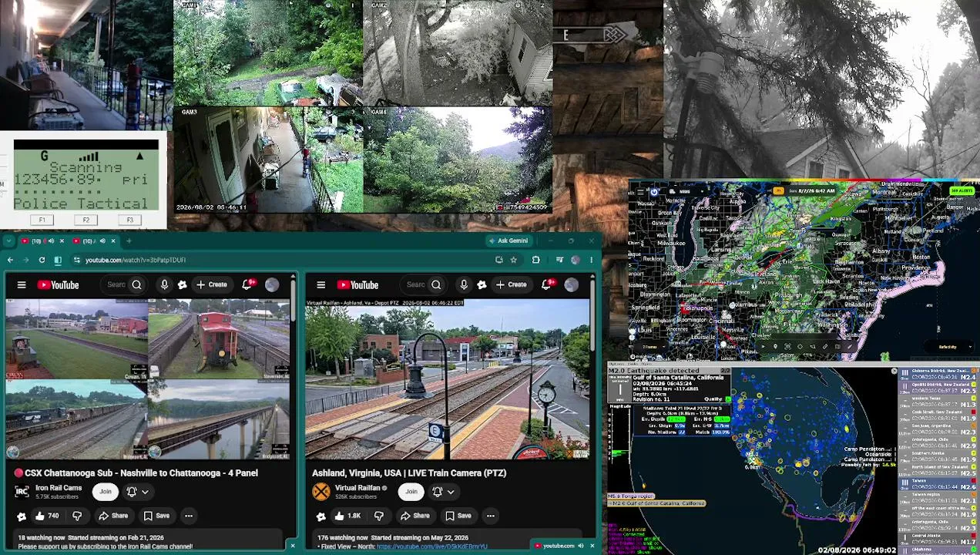Select F1 on the scanner widget
Image resolution: width=980 pixels, height=555 pixels.
click(x=42, y=220)
